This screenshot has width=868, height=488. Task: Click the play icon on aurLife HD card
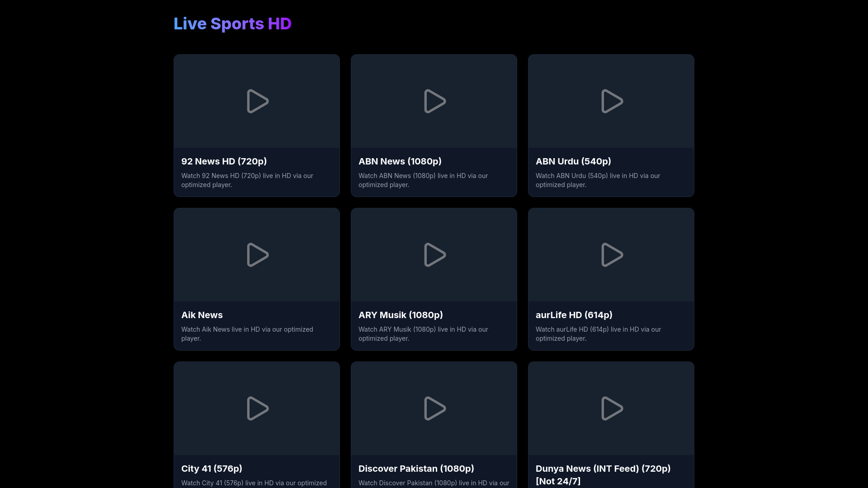point(612,255)
